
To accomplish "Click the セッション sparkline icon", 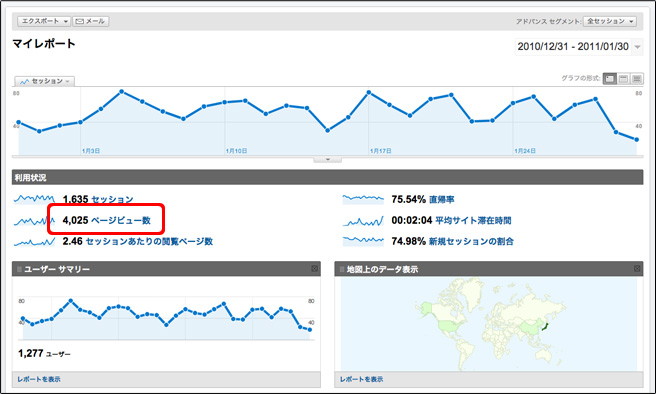I will click(x=34, y=199).
